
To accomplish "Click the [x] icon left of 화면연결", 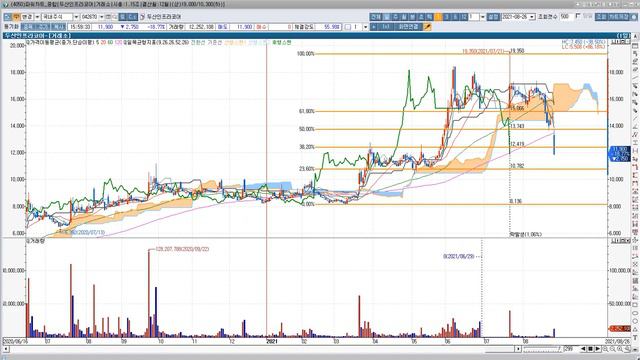I will 386,27.
